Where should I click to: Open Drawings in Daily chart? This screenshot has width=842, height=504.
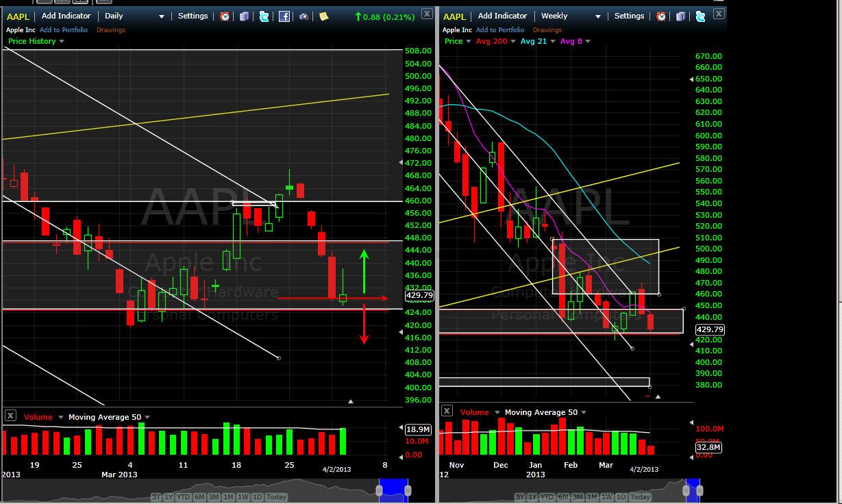click(x=110, y=30)
